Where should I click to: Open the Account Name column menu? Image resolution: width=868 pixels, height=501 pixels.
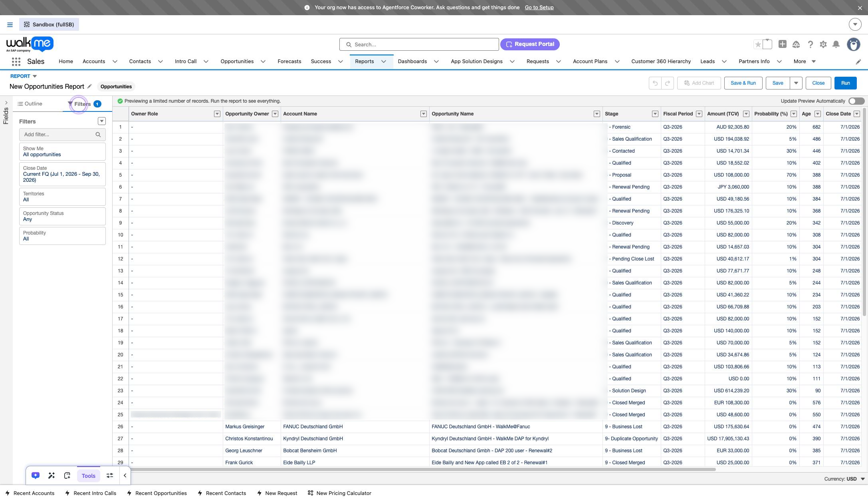[x=424, y=114]
